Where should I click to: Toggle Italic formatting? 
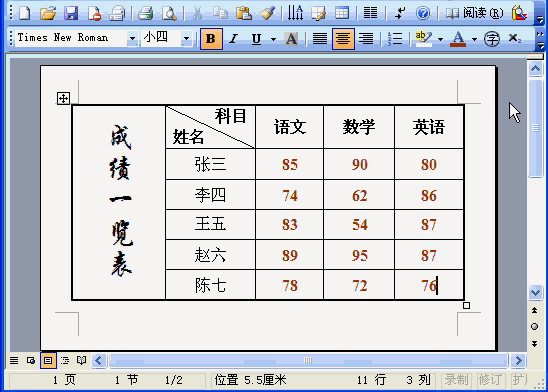click(x=233, y=39)
